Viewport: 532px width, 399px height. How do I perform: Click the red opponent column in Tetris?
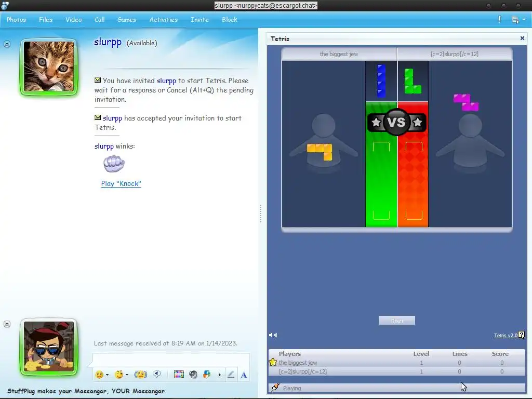[x=413, y=164]
